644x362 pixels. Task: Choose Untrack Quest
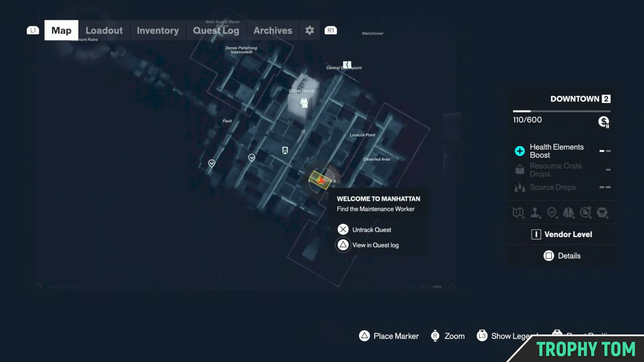372,230
